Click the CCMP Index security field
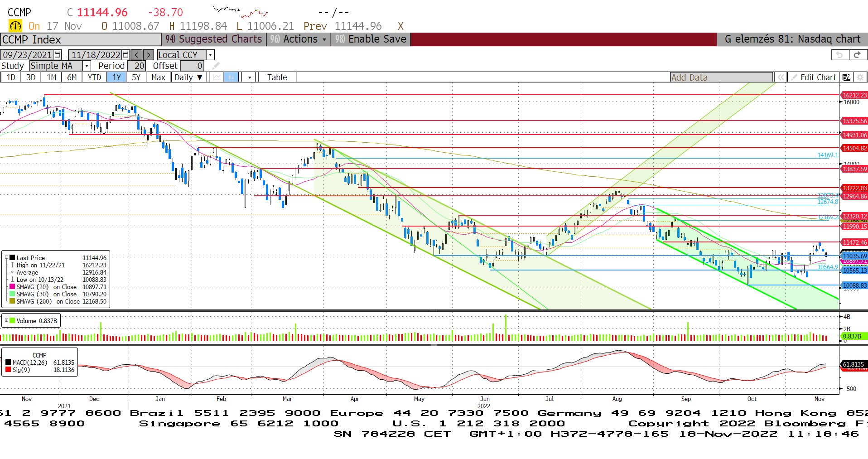 coord(81,39)
